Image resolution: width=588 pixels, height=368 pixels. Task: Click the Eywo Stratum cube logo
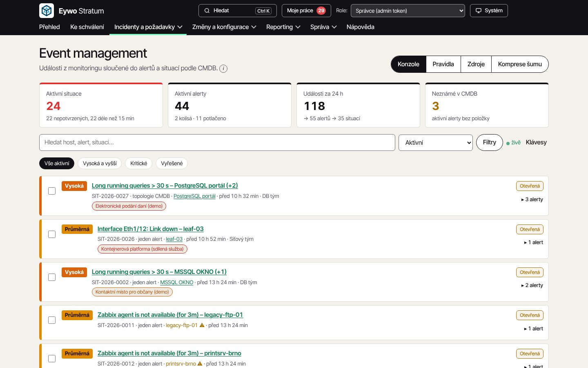tap(47, 11)
